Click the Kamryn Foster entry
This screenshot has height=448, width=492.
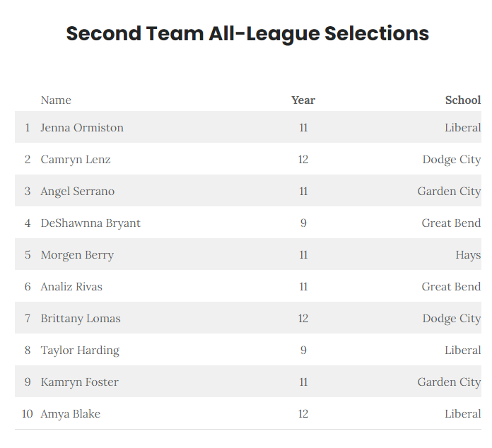coord(80,382)
